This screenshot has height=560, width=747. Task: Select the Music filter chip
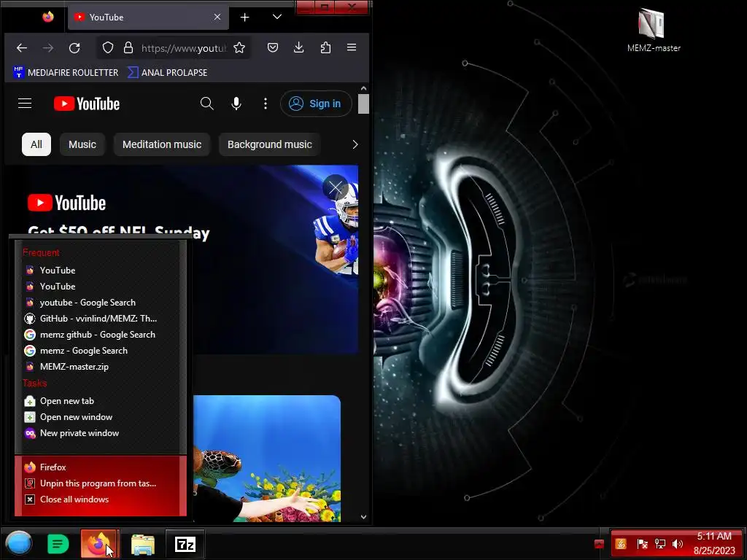click(x=82, y=144)
